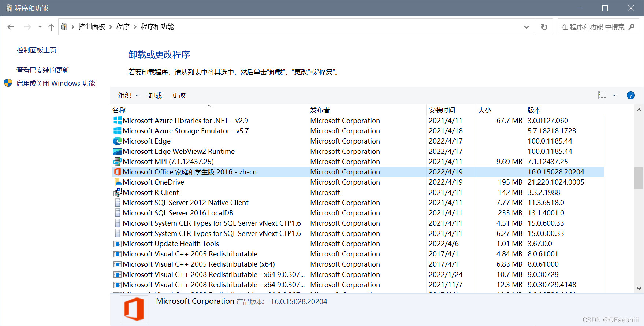Click publisher Microsoft of R Client row
This screenshot has height=326, width=644.
(x=325, y=192)
